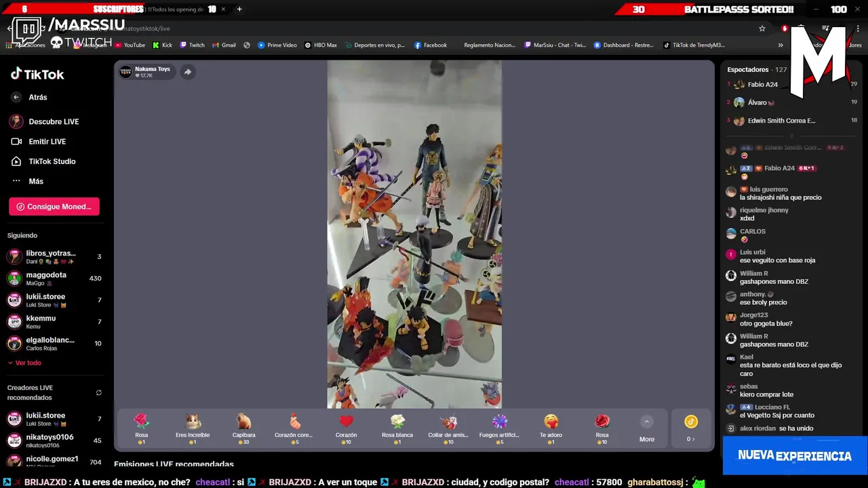Open kkemmu followed channel
This screenshot has height=488, width=868.
pyautogui.click(x=54, y=322)
